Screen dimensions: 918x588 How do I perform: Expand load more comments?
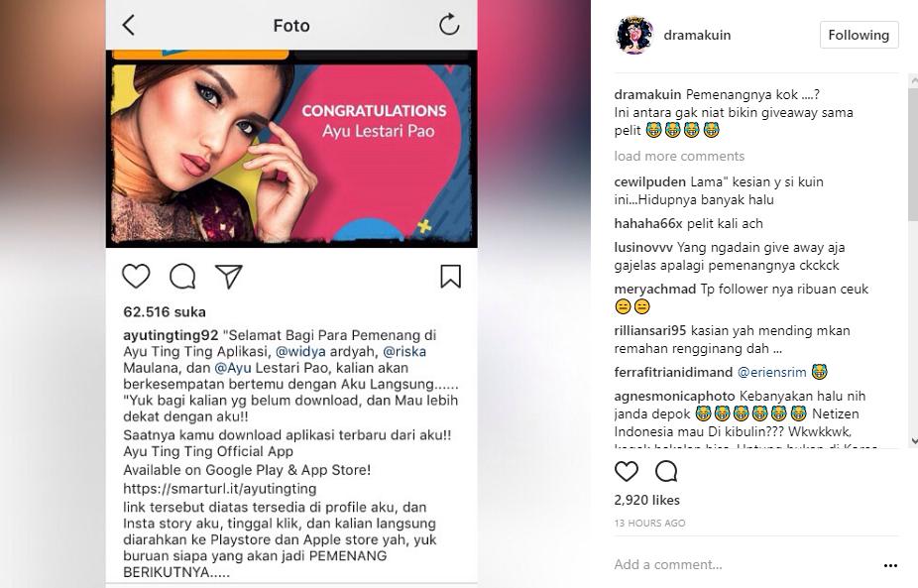tap(679, 156)
